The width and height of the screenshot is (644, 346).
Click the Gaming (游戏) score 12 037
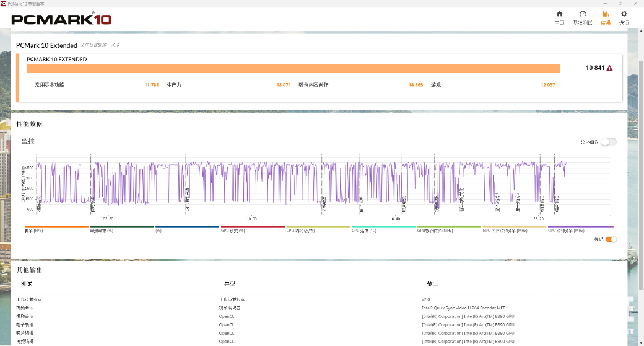click(x=547, y=85)
